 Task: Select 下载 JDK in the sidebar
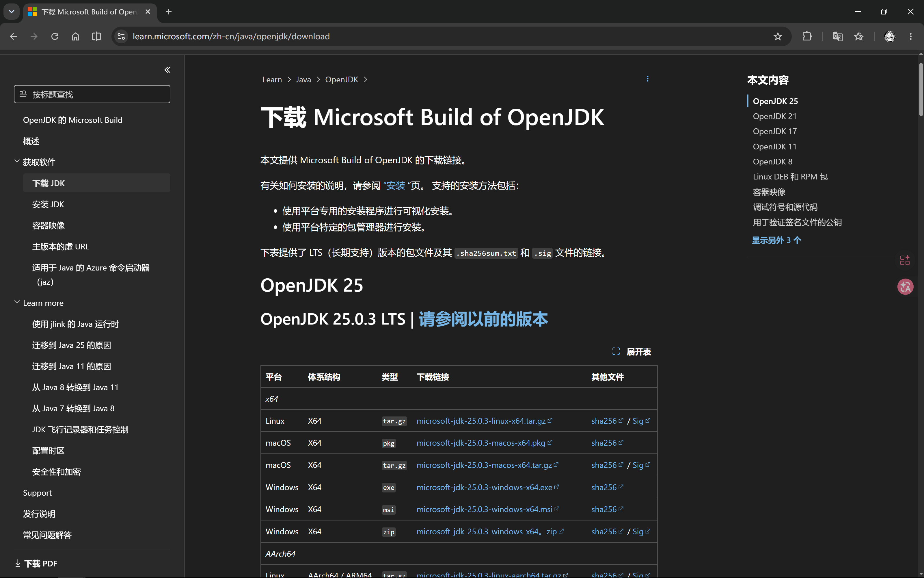[96, 183]
